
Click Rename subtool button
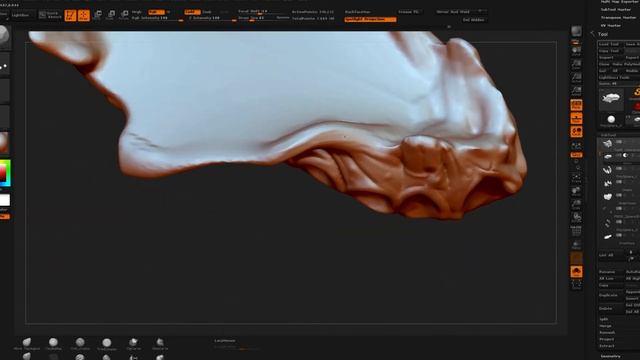611,272
